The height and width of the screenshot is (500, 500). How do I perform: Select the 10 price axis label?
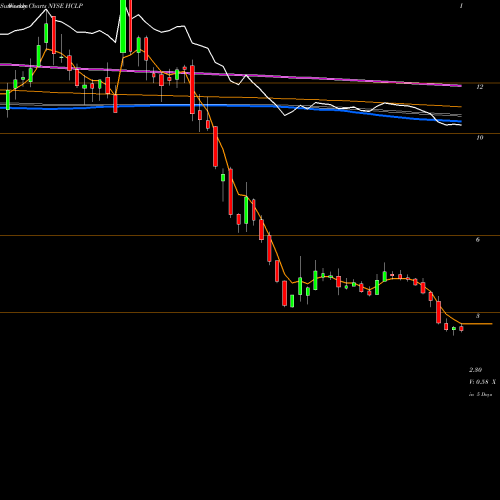pos(479,138)
